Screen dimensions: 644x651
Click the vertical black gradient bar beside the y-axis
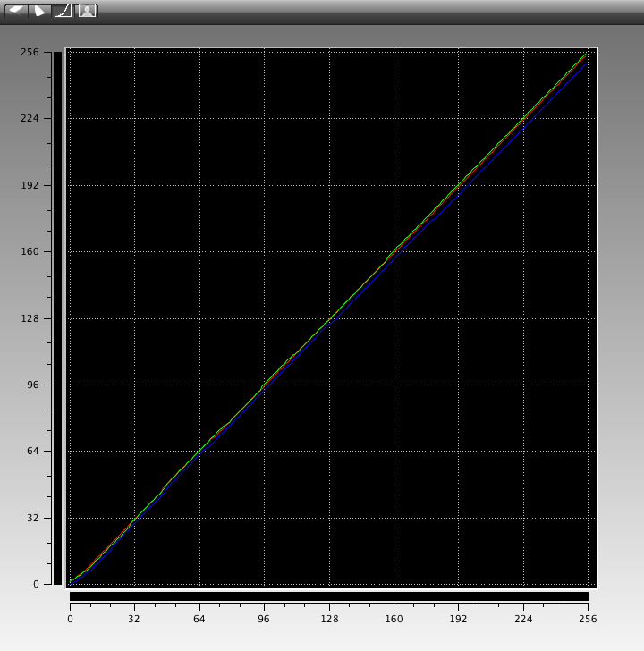(x=57, y=318)
